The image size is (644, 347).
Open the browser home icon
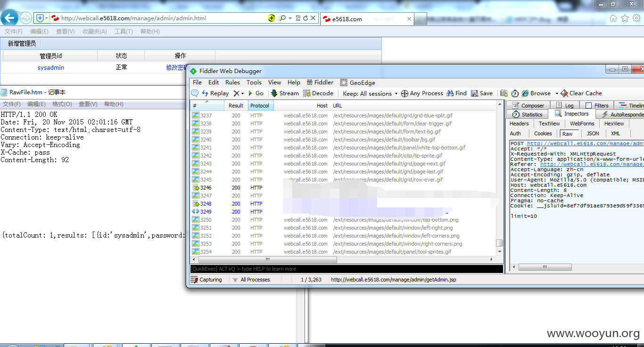pyautogui.click(x=613, y=18)
